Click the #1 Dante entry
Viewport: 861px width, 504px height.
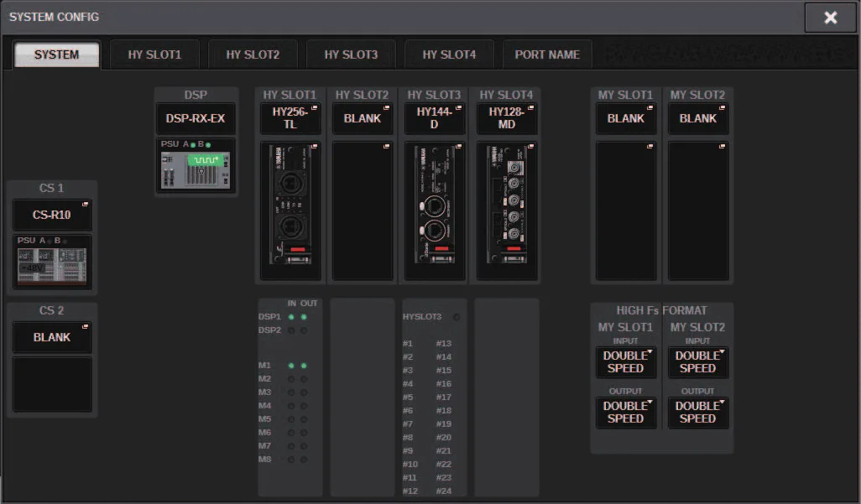[408, 344]
